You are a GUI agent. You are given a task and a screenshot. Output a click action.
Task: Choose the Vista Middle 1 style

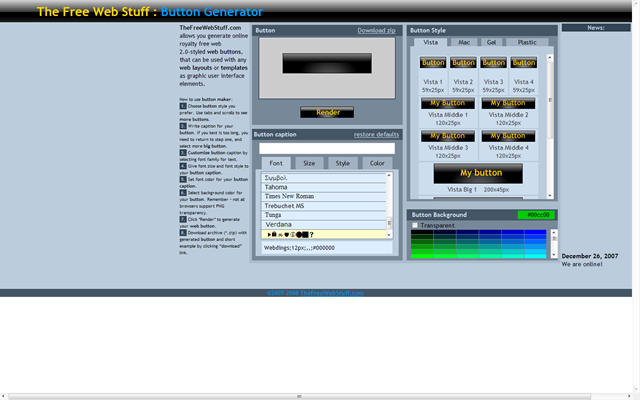447,103
